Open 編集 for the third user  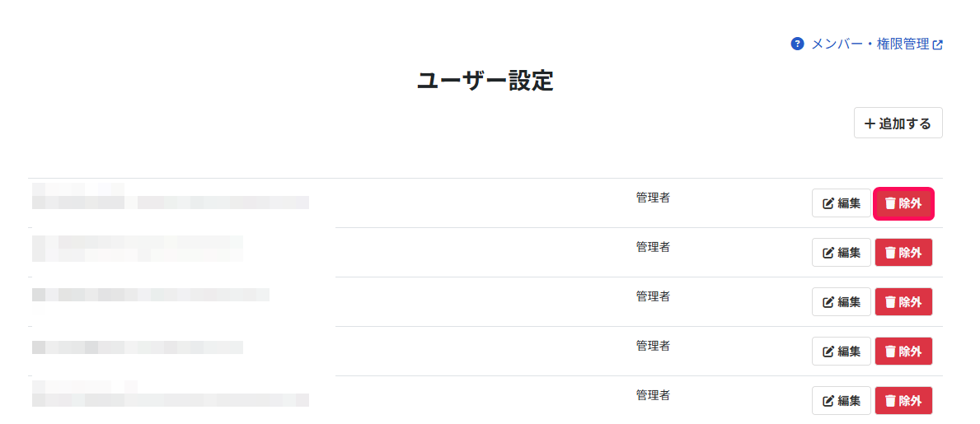coord(842,301)
